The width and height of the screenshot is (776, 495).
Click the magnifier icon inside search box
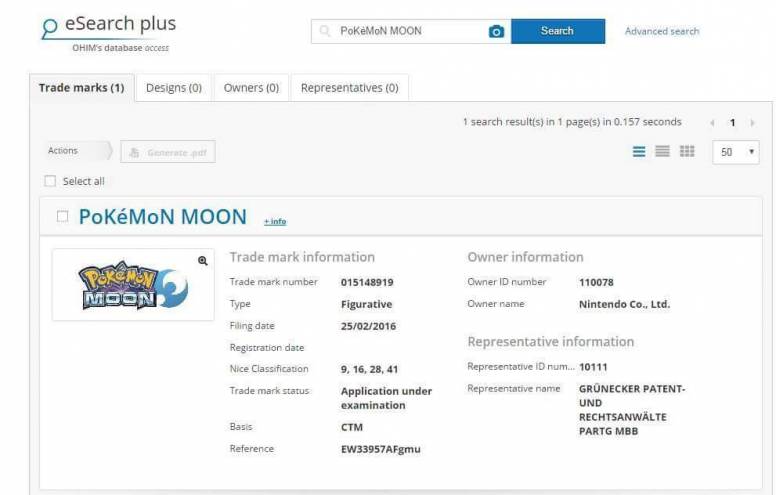click(325, 31)
